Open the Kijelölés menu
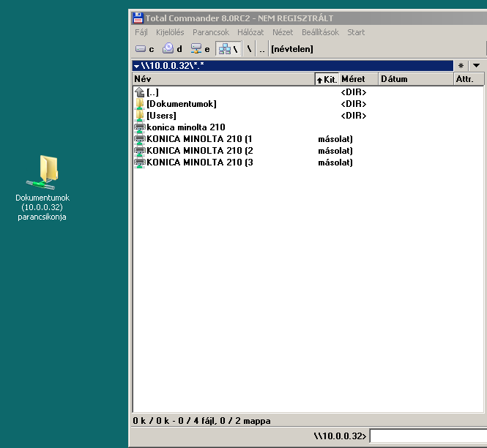The width and height of the screenshot is (487, 448). coord(170,32)
